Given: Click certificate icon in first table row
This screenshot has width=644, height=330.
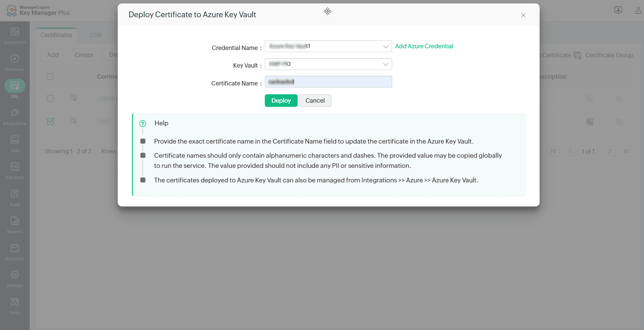Looking at the screenshot, I should point(73,98).
